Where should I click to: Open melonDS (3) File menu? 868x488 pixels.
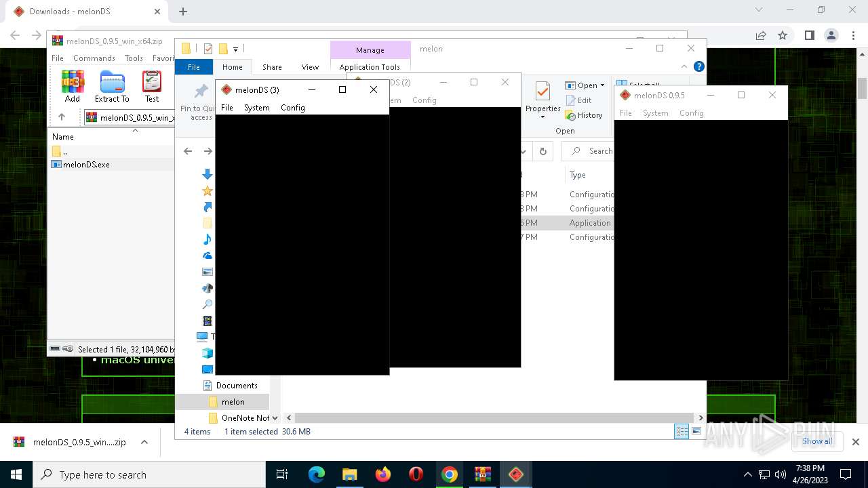[227, 108]
